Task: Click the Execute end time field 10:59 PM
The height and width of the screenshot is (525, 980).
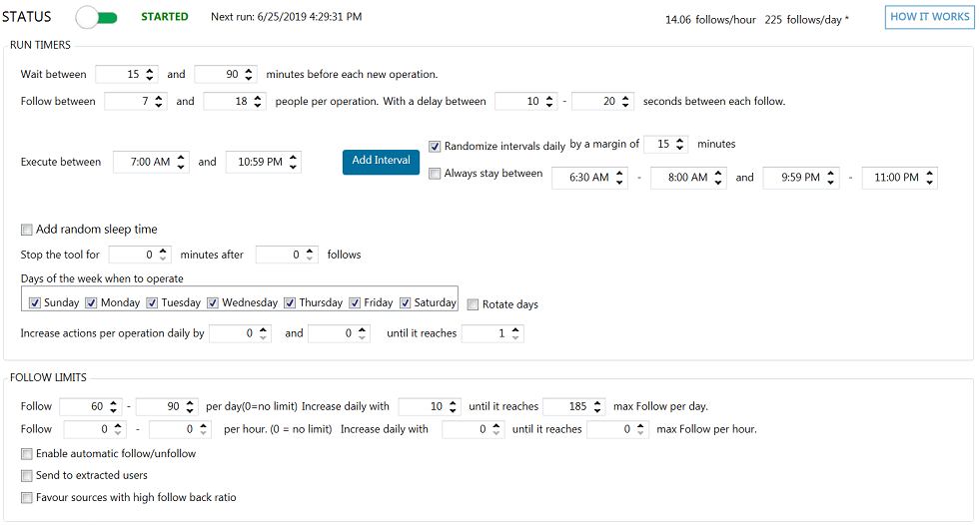Action: pyautogui.click(x=255, y=162)
